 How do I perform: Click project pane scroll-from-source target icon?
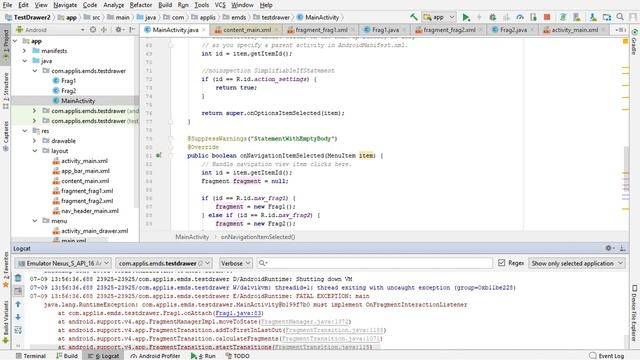[93, 30]
